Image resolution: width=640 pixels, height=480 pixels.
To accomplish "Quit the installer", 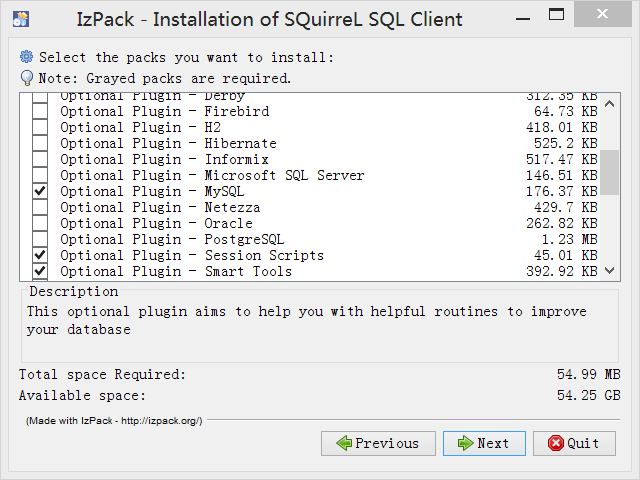I will [x=574, y=443].
